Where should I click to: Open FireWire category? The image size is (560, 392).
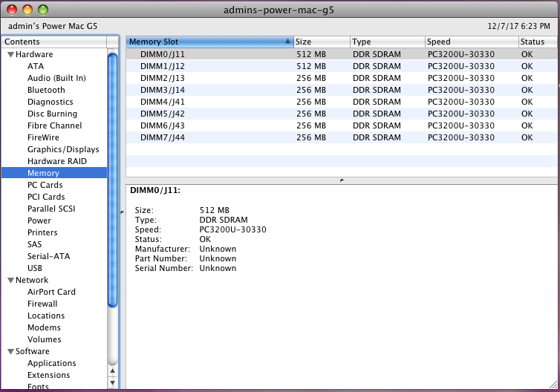(43, 137)
